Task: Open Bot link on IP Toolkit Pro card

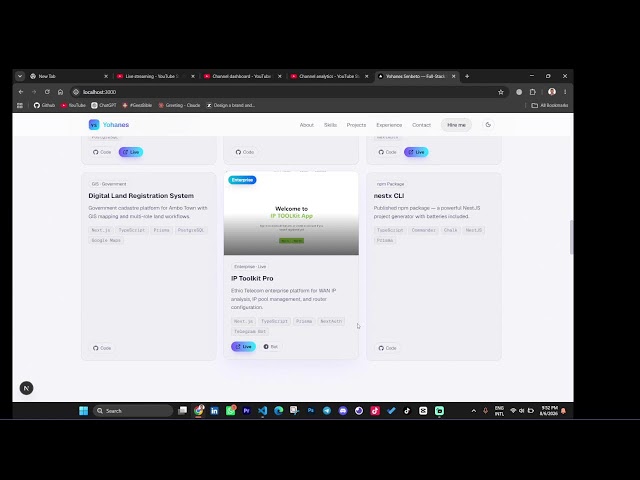Action: pyautogui.click(x=271, y=347)
